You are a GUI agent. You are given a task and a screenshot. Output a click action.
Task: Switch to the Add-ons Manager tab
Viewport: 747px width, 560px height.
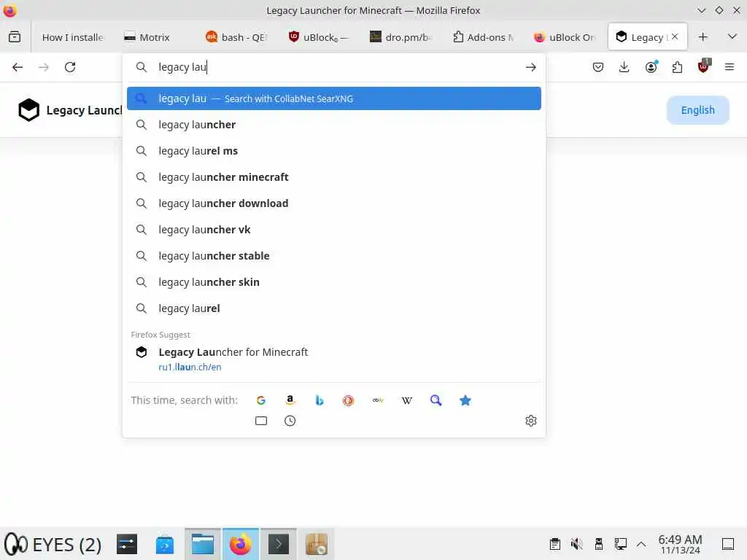pyautogui.click(x=484, y=37)
